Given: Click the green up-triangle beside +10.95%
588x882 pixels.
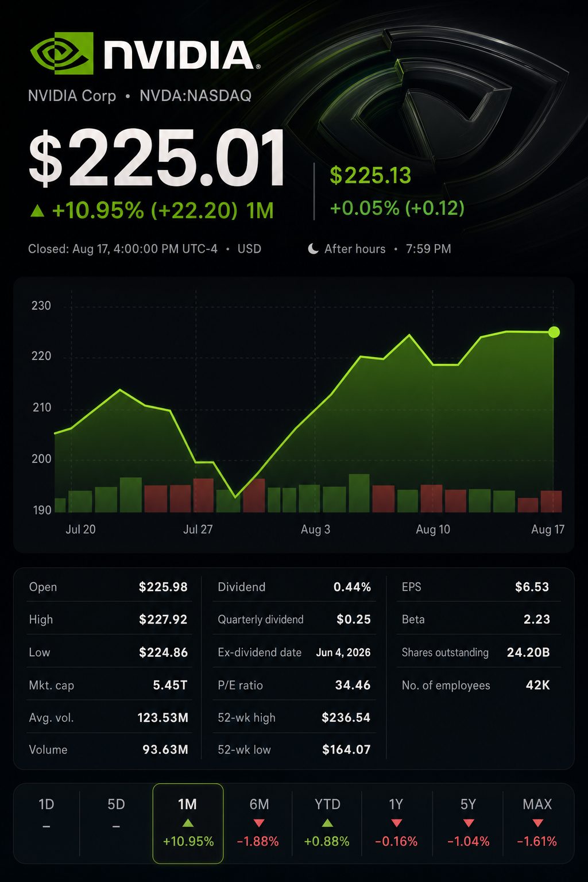Looking at the screenshot, I should [x=37, y=211].
